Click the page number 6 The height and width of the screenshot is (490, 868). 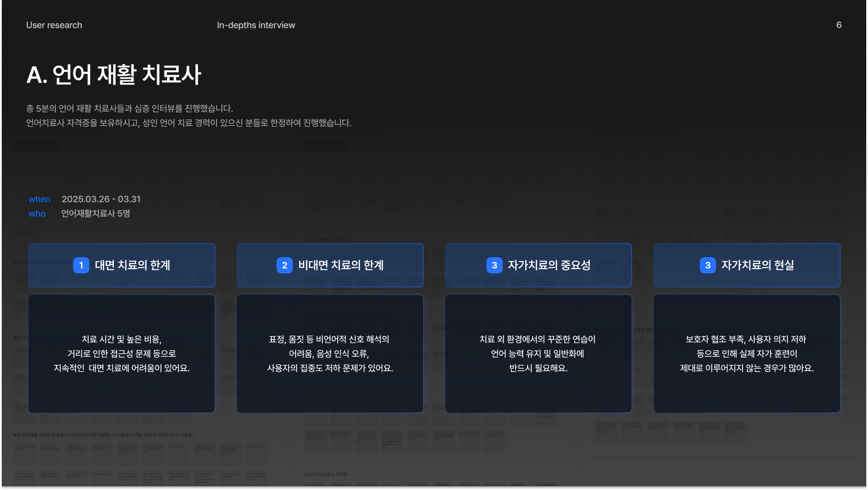tap(839, 25)
